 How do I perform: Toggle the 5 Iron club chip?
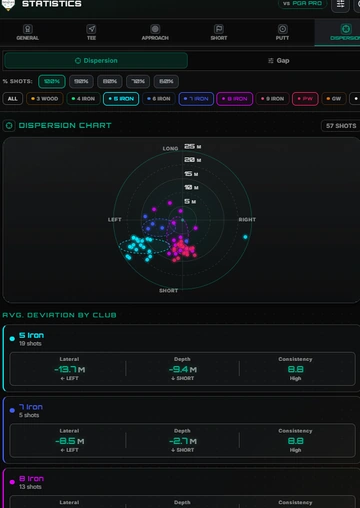pyautogui.click(x=121, y=99)
